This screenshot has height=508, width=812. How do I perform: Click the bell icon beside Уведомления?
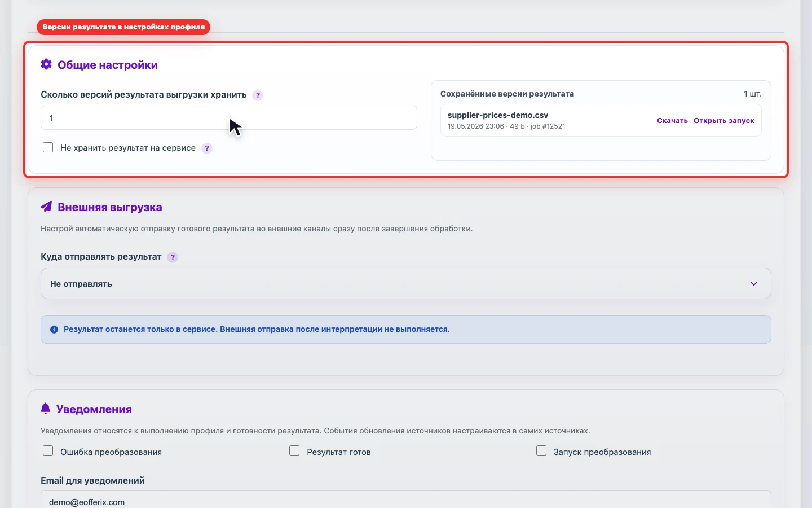coord(46,409)
